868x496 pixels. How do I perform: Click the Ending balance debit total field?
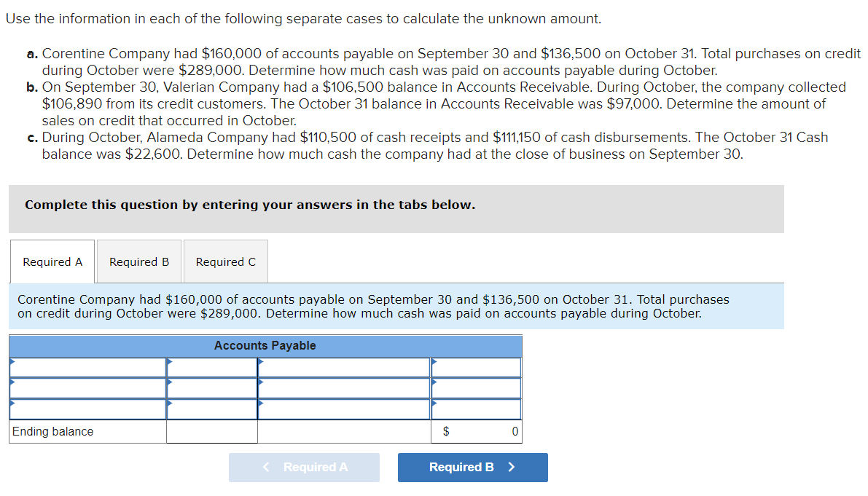(211, 431)
